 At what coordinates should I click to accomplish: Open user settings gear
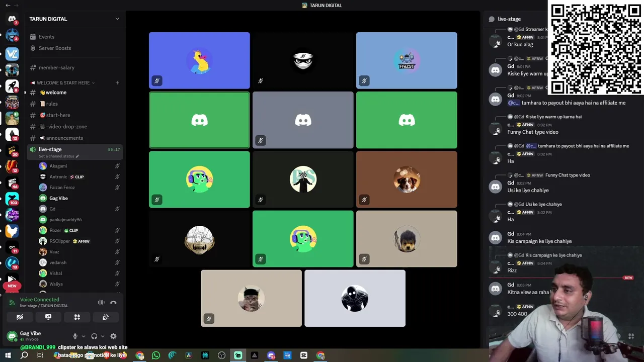[113, 336]
